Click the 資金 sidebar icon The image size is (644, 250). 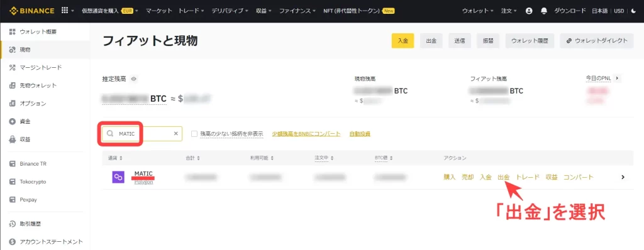[12, 121]
